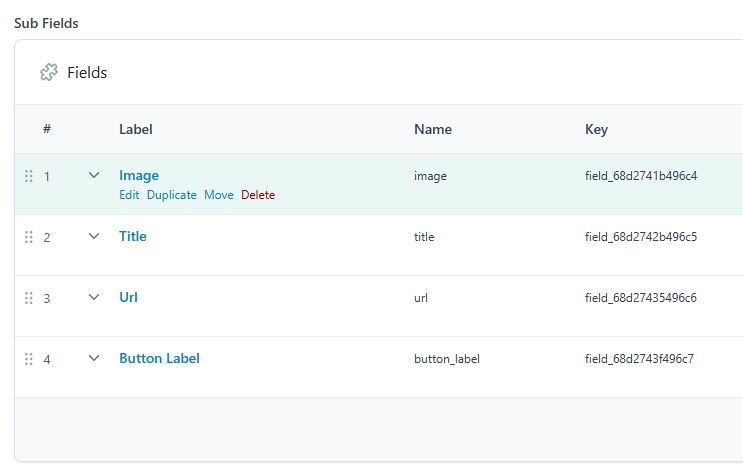Click Edit under the Image field

[x=129, y=195]
